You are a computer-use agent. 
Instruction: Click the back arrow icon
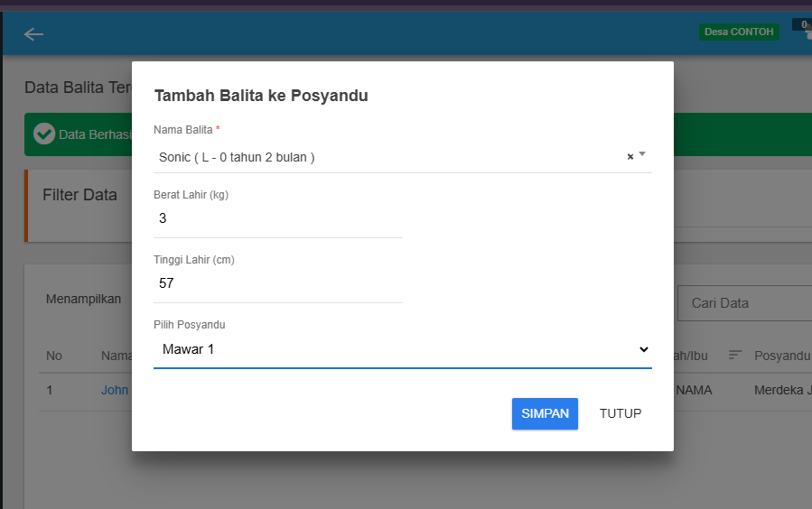click(33, 34)
